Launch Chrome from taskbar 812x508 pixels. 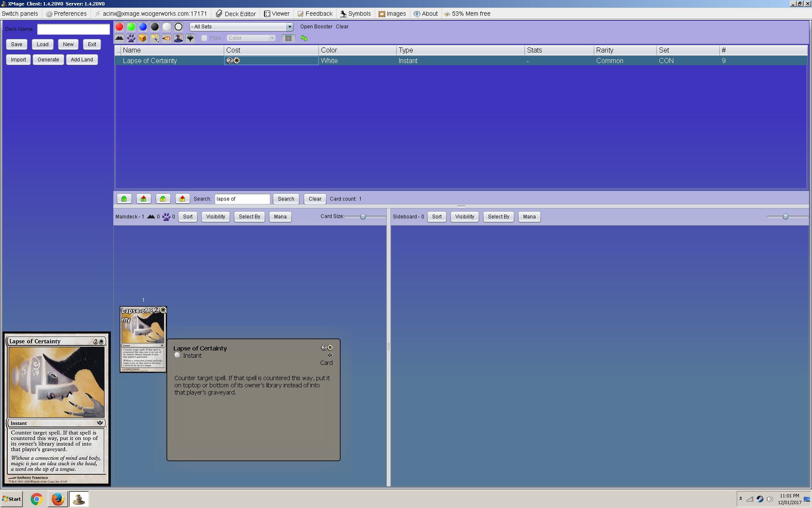point(36,500)
